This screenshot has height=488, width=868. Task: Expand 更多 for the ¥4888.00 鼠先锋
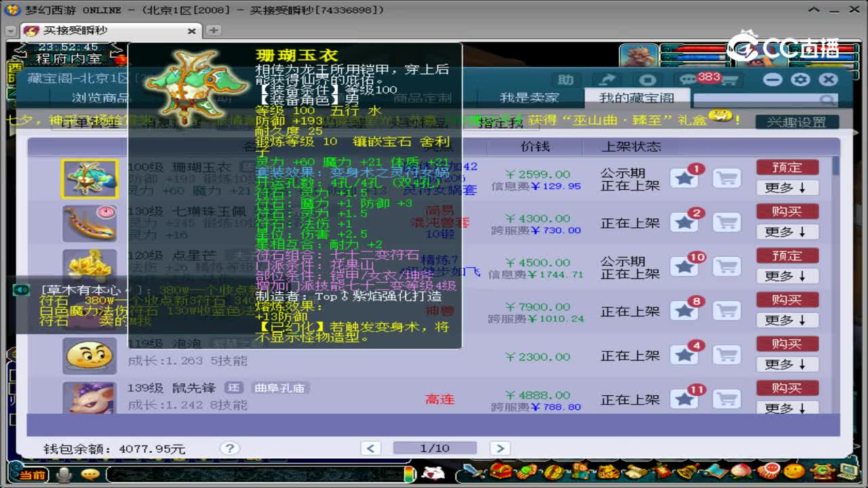[787, 407]
